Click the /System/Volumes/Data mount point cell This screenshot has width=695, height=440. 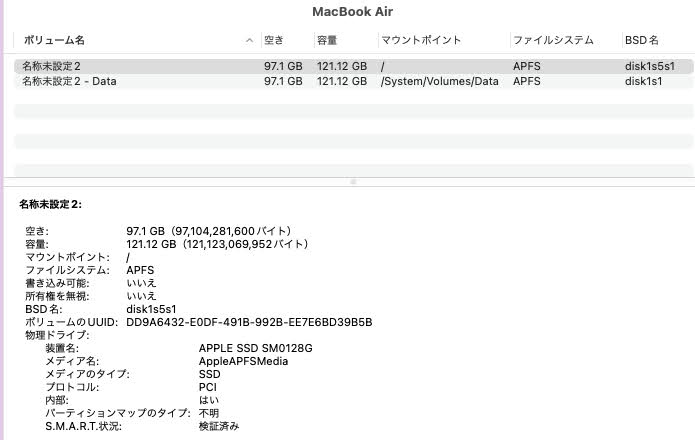[439, 81]
